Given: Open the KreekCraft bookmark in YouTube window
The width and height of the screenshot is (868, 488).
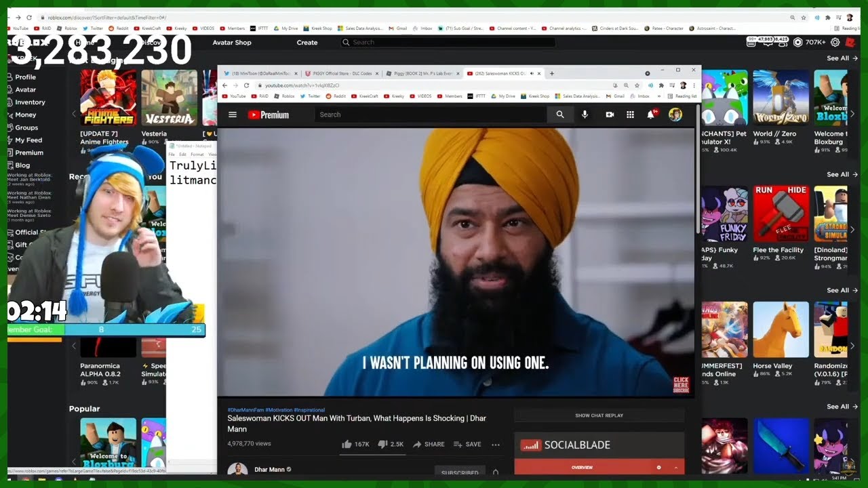Looking at the screenshot, I should 366,96.
